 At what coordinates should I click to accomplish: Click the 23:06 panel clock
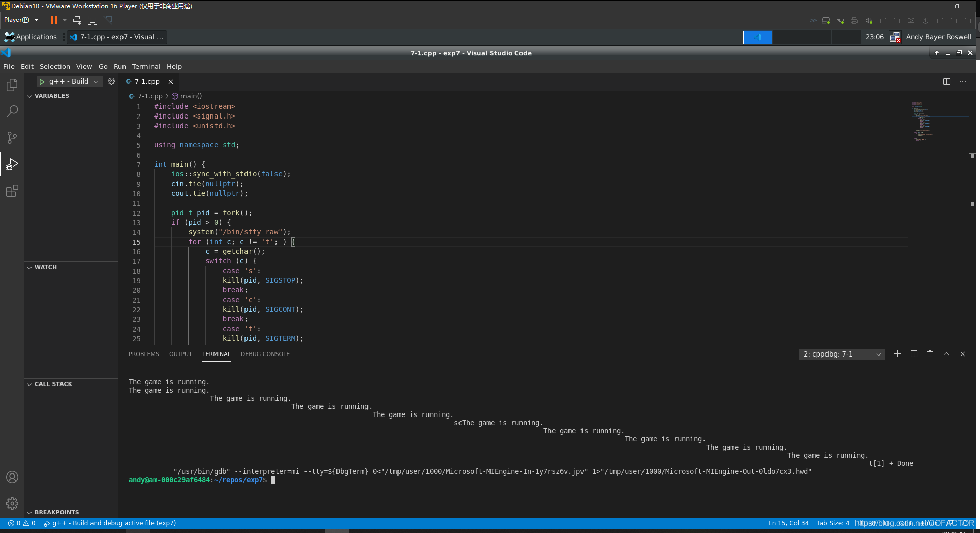click(x=875, y=37)
